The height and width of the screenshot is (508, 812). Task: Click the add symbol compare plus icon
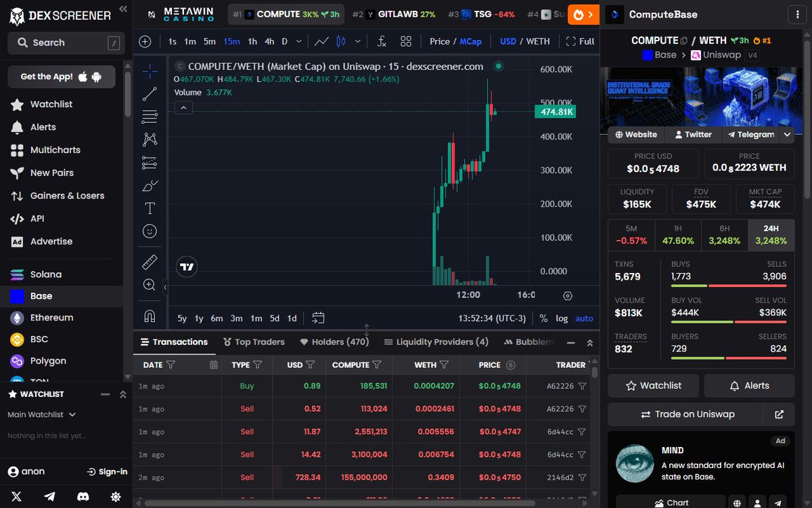[x=145, y=41]
